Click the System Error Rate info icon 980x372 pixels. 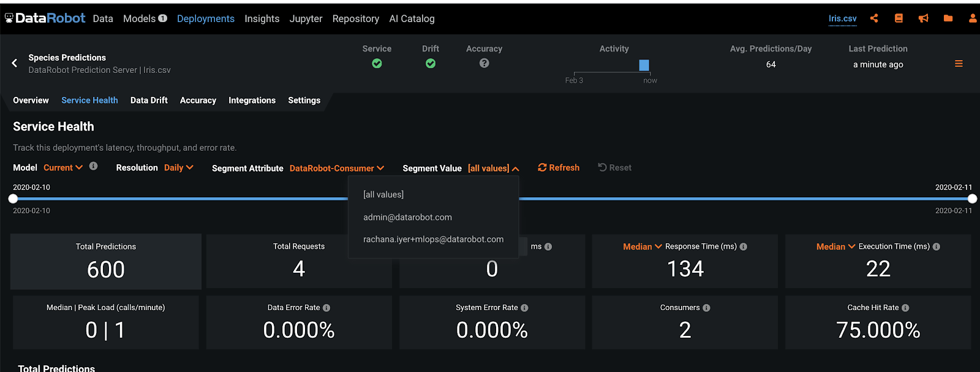click(x=524, y=308)
